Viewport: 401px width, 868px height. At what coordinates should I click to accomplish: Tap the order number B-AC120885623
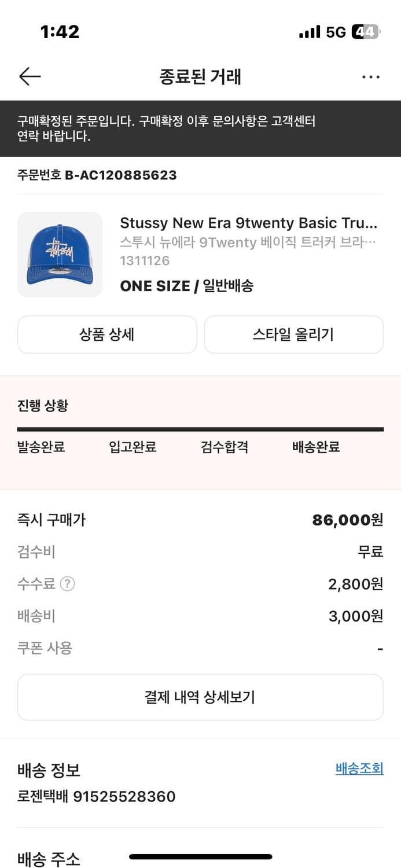point(120,175)
